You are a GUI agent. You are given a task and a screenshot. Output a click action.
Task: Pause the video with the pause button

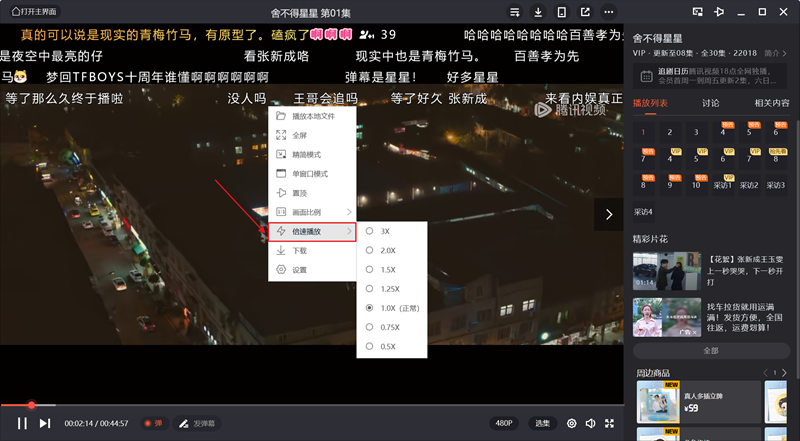click(x=22, y=423)
